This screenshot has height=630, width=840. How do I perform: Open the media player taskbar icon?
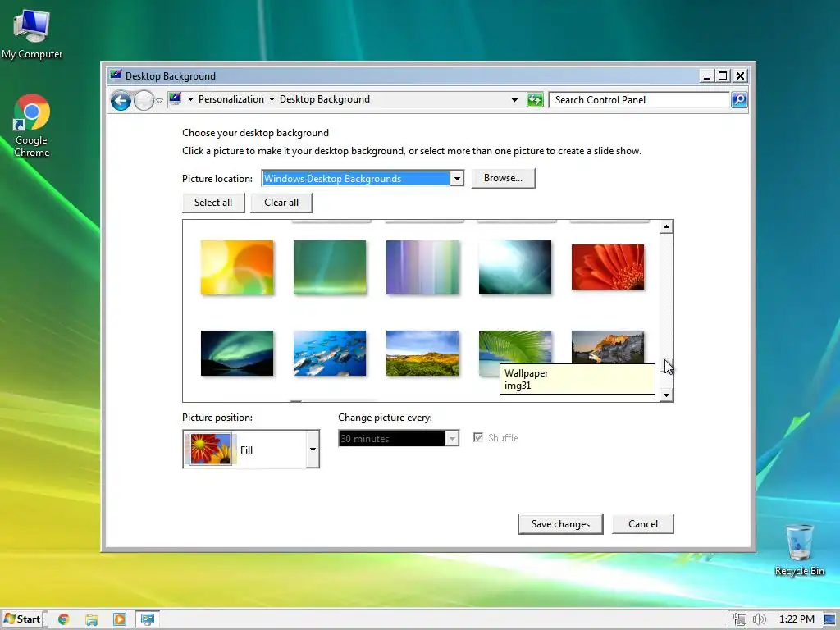click(x=120, y=619)
